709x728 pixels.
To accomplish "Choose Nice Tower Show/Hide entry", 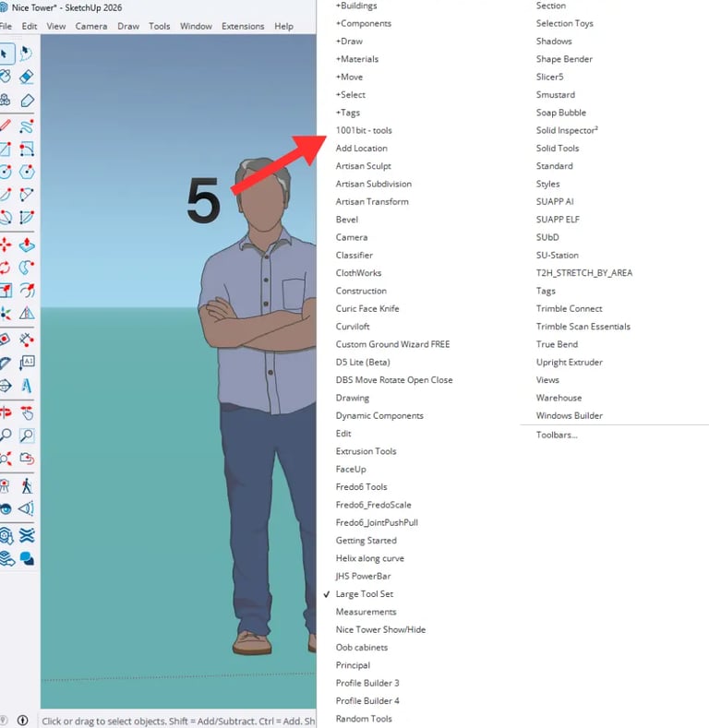I will 380,629.
